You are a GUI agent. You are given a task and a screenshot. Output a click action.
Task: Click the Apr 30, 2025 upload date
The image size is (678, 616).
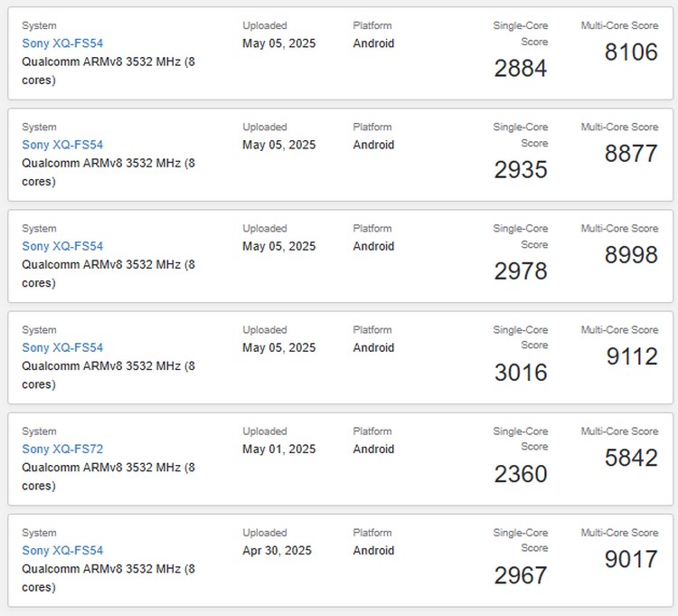point(277,550)
